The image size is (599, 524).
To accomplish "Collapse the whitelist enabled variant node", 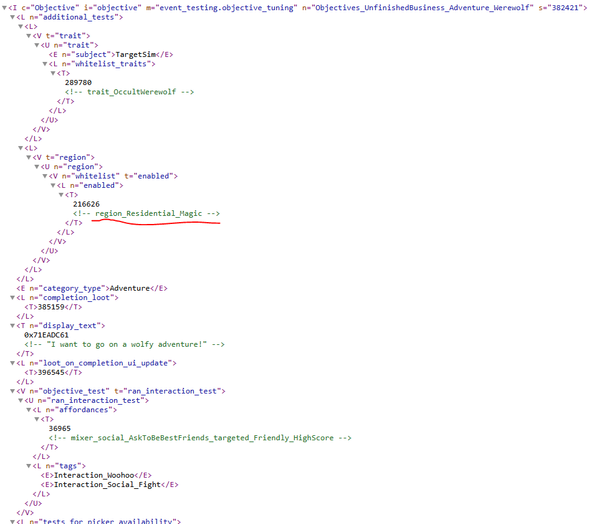I will pyautogui.click(x=45, y=176).
